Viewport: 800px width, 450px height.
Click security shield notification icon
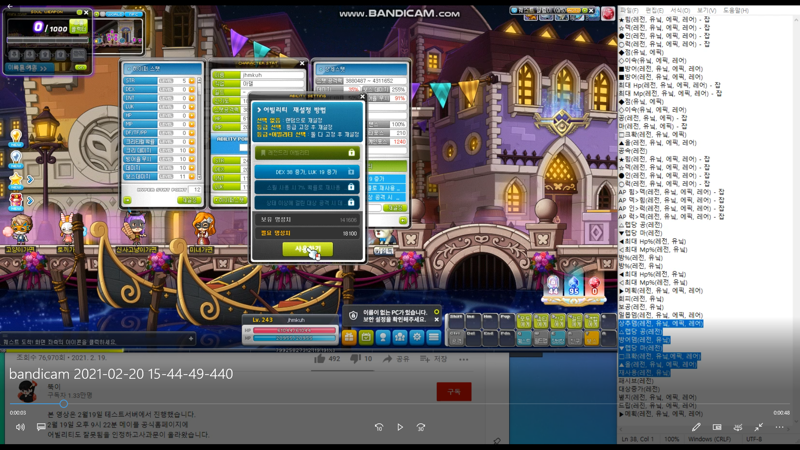[x=353, y=316]
